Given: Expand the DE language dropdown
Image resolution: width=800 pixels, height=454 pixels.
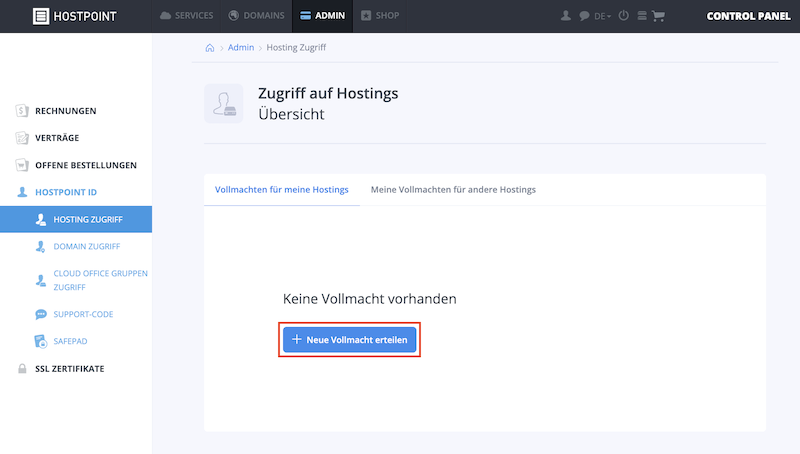Looking at the screenshot, I should [603, 16].
